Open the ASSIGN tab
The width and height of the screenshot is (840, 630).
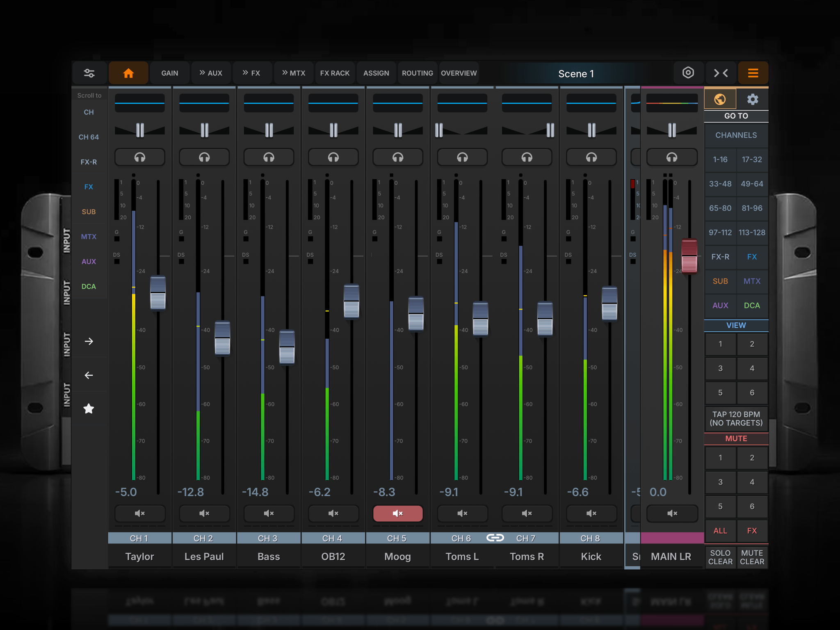(x=376, y=73)
